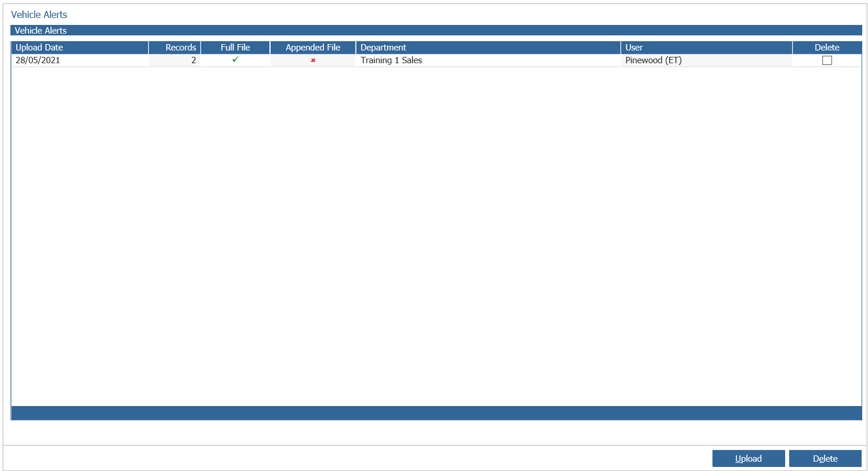Image resolution: width=868 pixels, height=471 pixels.
Task: Click the Delete button at bottom right
Action: [x=825, y=458]
